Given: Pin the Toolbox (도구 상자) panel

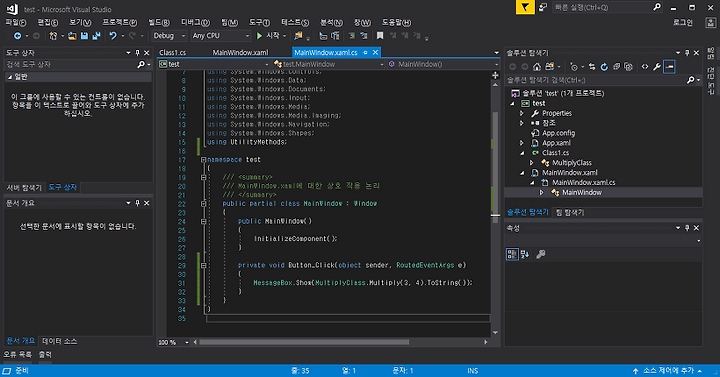Looking at the screenshot, I should pos(137,53).
